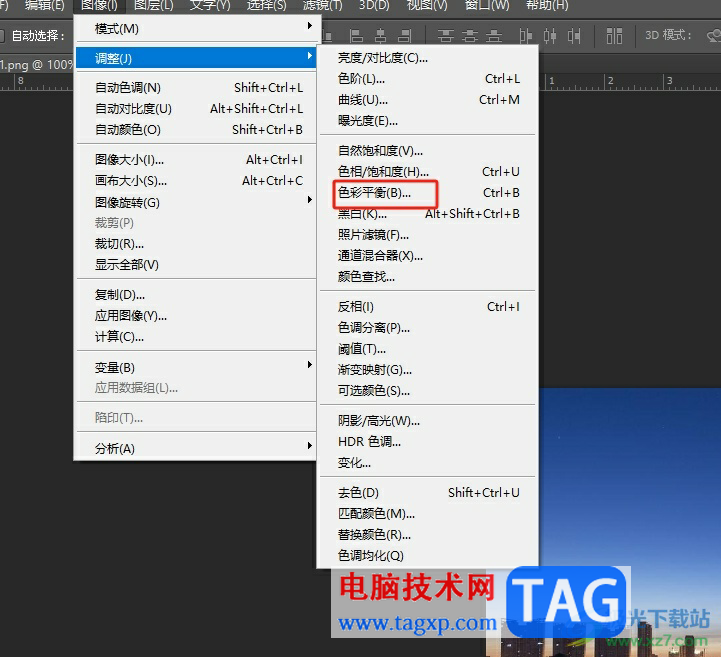Open the 编辑(E) menu

45,6
